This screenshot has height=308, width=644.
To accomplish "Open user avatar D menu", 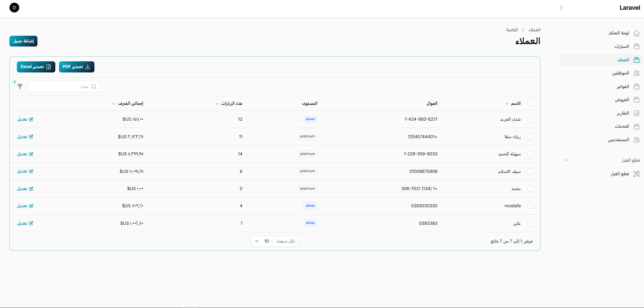I will click(x=14, y=7).
